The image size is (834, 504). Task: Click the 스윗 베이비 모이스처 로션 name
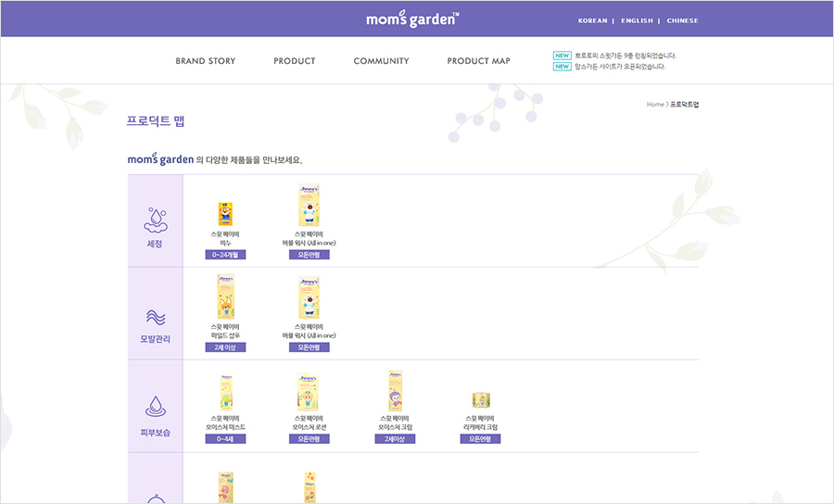(x=309, y=422)
